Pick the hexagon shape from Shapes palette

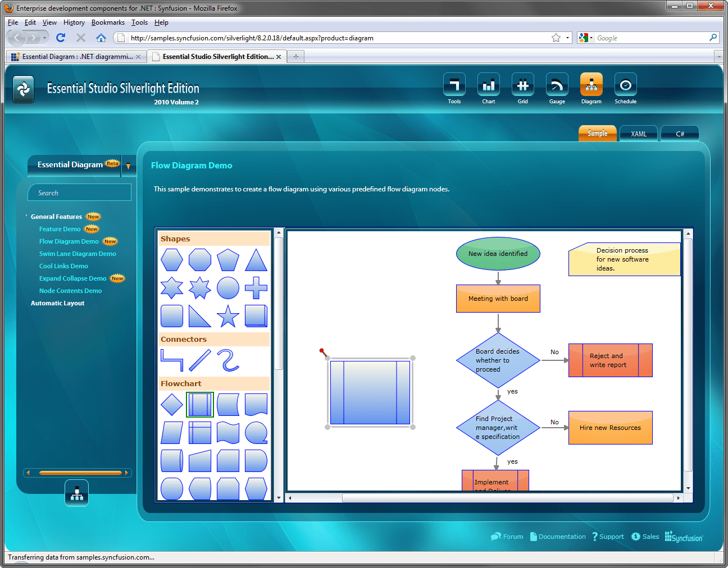coord(172,260)
